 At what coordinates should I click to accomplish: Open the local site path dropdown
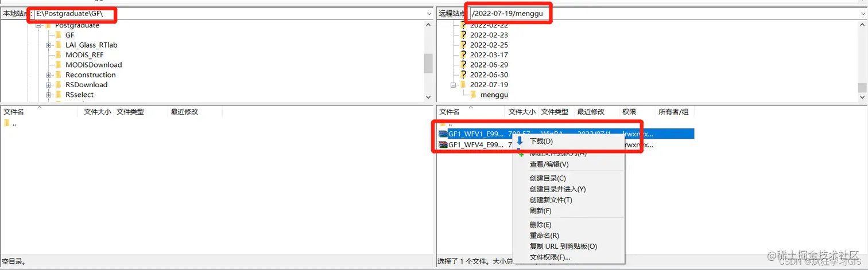click(429, 13)
